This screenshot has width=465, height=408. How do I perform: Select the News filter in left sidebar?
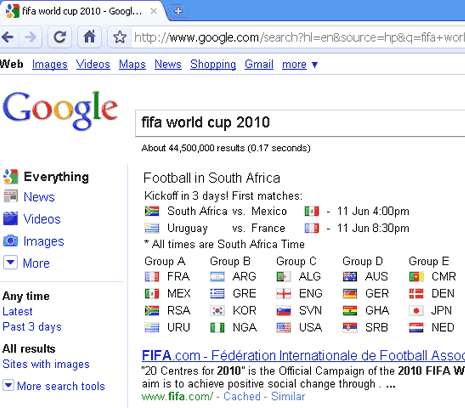(39, 197)
